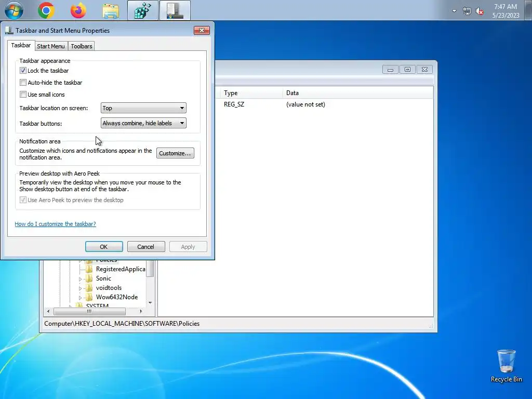Select the (value not set) data cell

pos(305,104)
